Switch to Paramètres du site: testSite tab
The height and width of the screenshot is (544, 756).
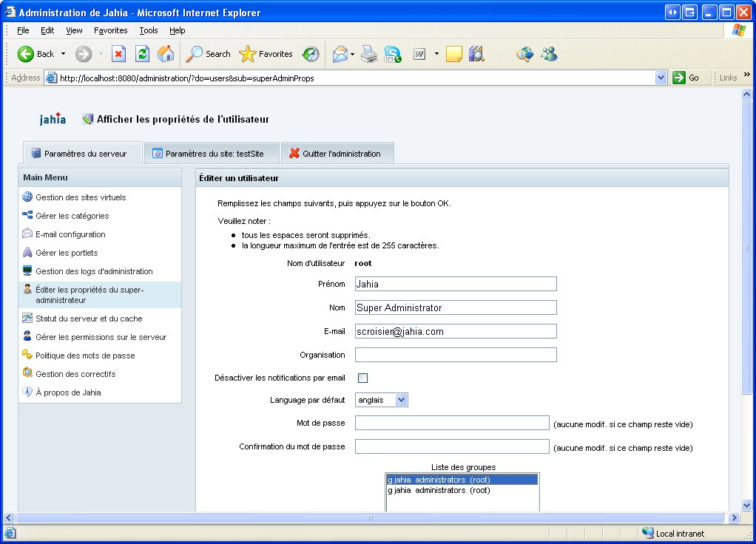click(212, 154)
